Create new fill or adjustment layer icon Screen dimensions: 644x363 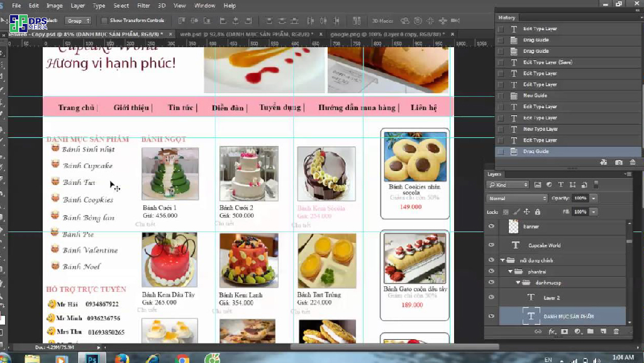click(x=577, y=332)
